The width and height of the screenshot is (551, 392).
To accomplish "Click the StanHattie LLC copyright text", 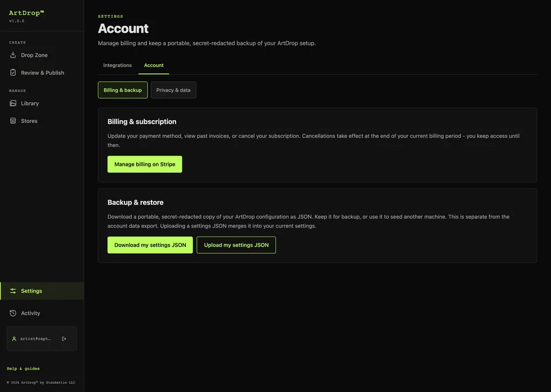I will [x=41, y=382].
